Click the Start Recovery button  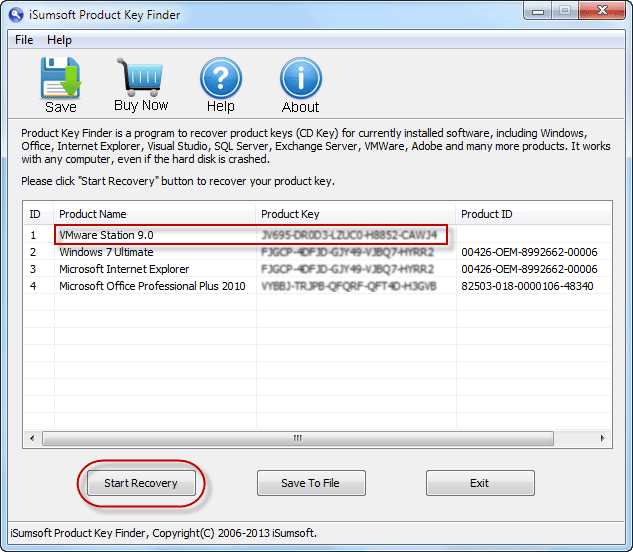pos(141,483)
